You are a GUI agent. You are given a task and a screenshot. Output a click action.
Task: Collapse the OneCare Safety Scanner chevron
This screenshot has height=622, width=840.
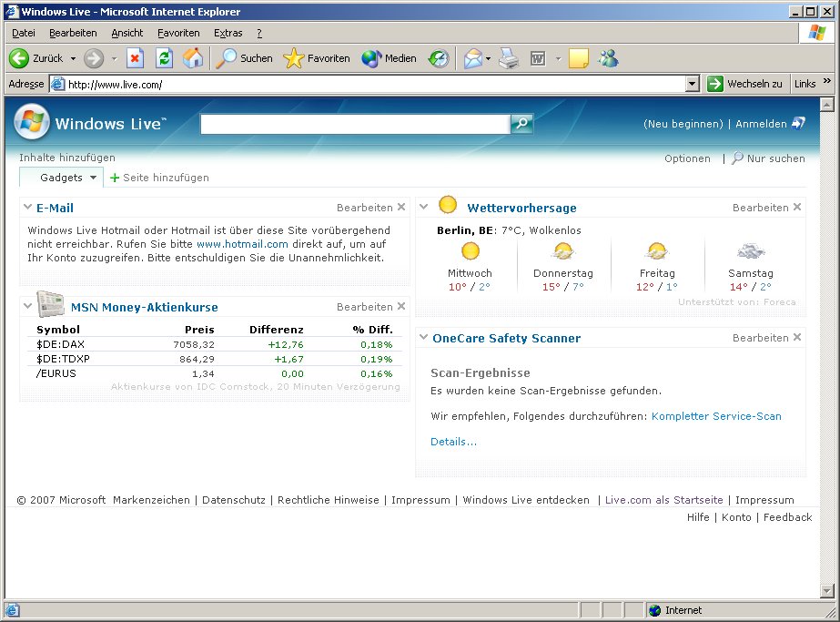[x=424, y=337]
